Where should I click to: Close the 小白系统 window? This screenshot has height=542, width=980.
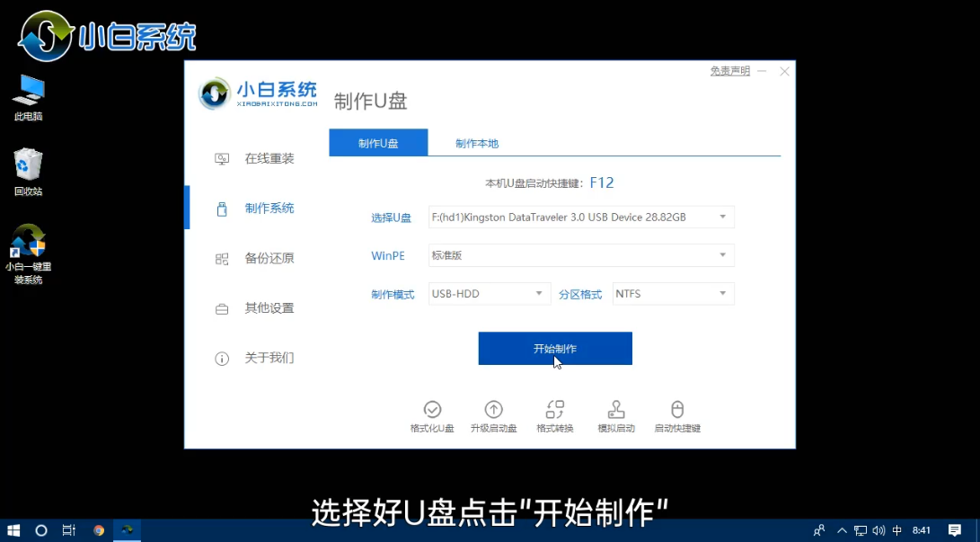pyautogui.click(x=784, y=71)
